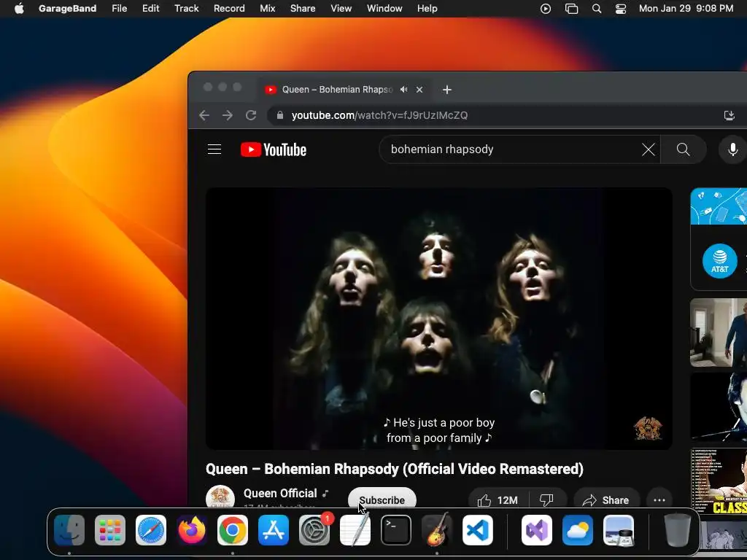Open Spotlight search in menu bar
The image size is (747, 560).
pyautogui.click(x=597, y=9)
